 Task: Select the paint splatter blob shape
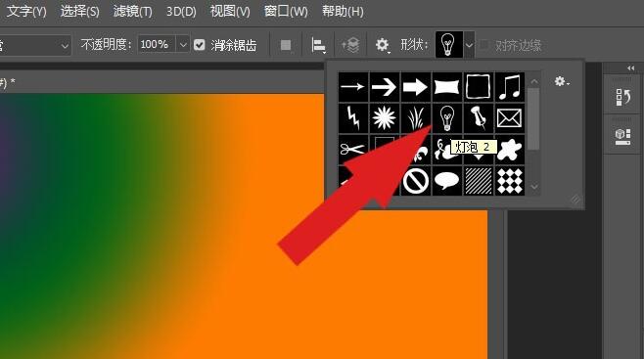(x=511, y=150)
